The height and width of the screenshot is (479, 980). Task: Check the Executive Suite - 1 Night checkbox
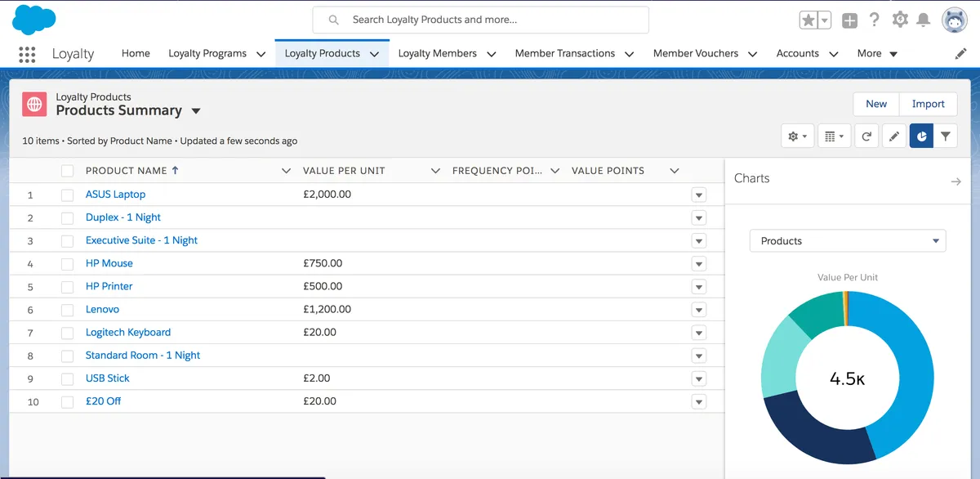point(67,240)
